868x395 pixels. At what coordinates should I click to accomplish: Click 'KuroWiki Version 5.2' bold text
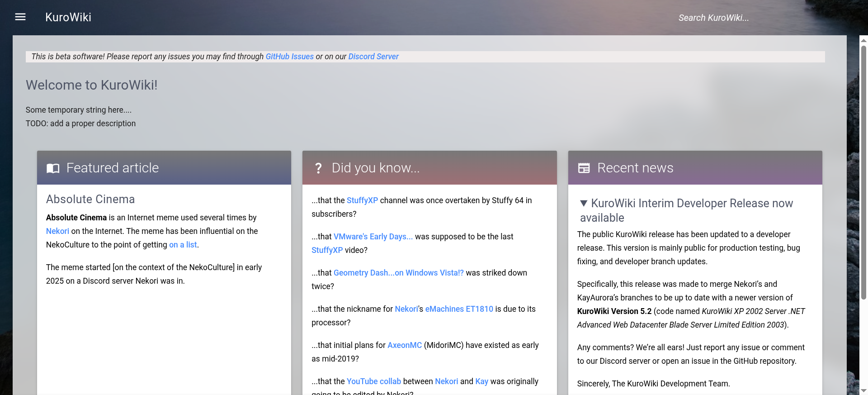point(614,311)
